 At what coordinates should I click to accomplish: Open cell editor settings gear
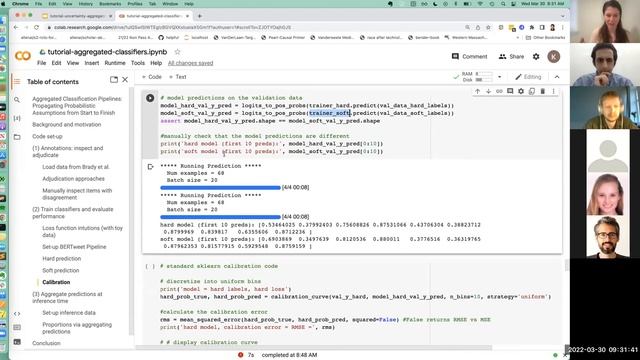click(521, 91)
